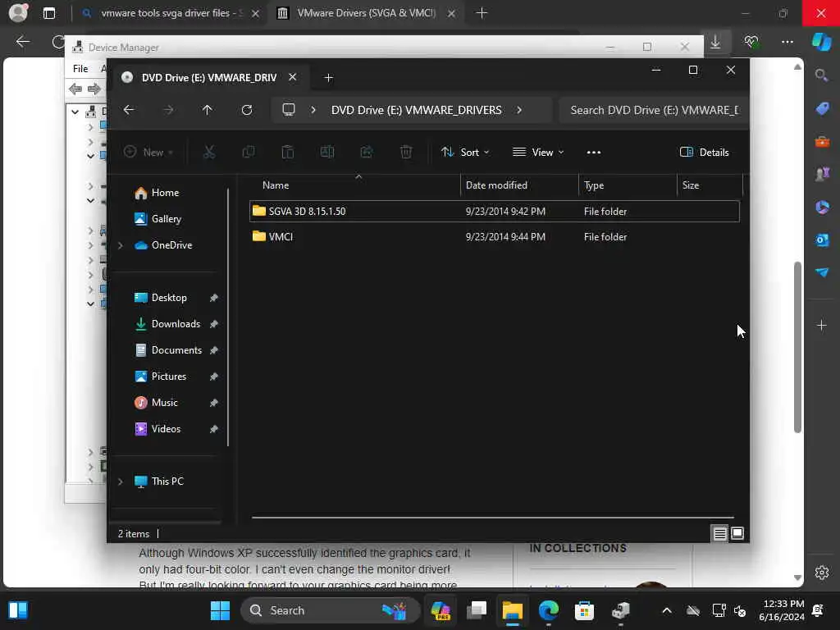Open Windows Start button
Image resolution: width=840 pixels, height=630 pixels.
click(x=220, y=610)
